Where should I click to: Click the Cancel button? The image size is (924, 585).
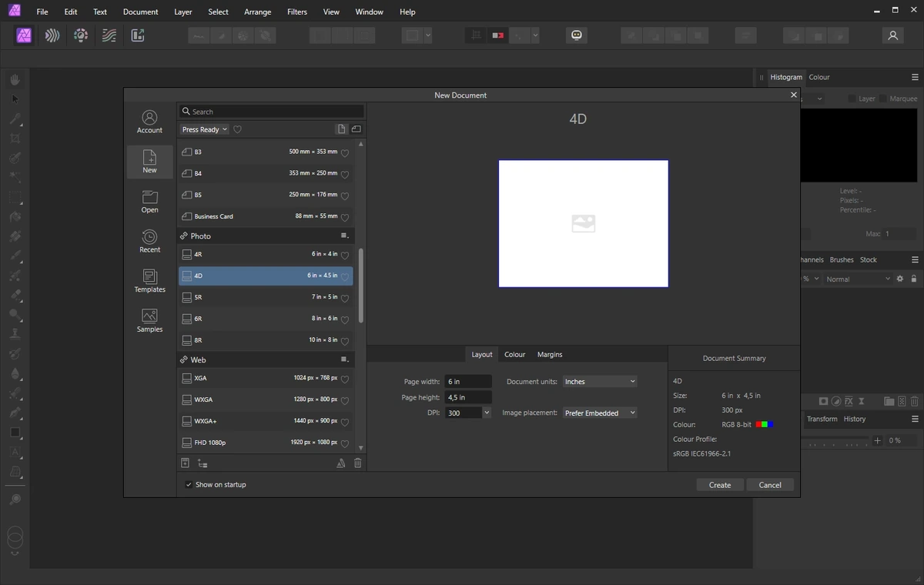pos(770,485)
